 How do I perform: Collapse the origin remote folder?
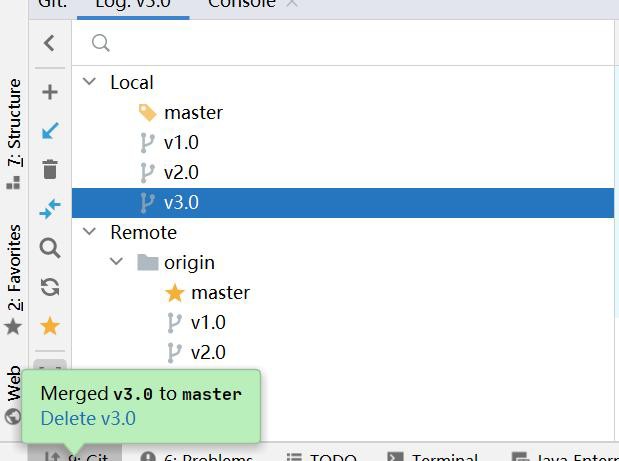117,262
